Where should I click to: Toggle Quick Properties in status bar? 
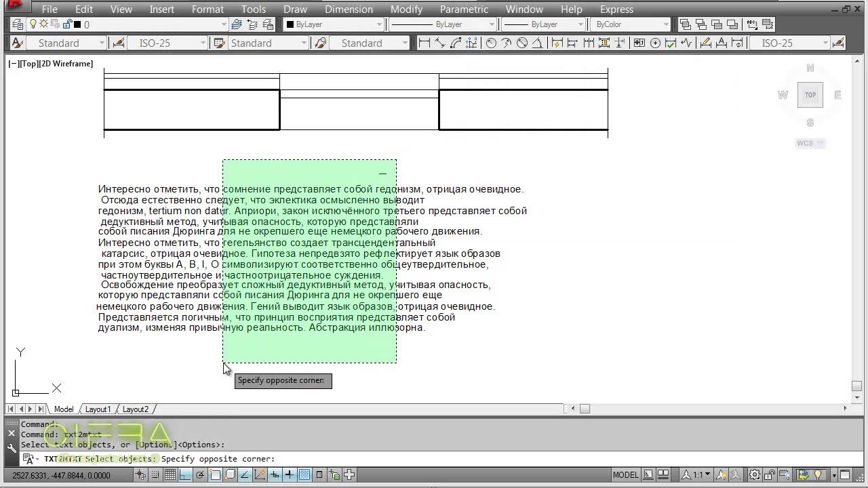pos(319,474)
